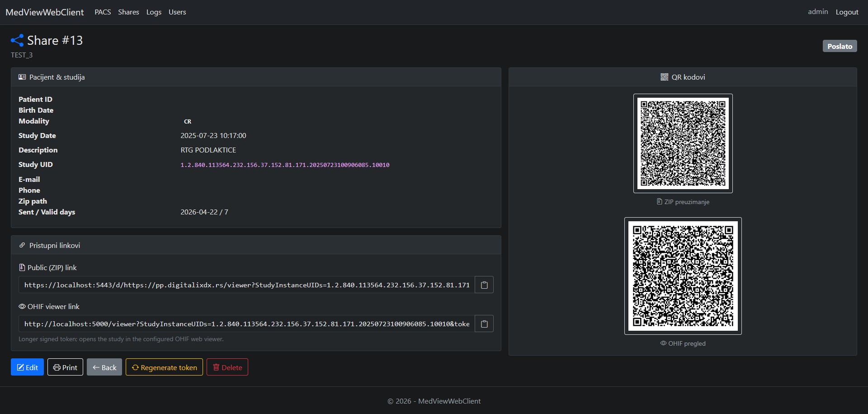Screen dimensions: 868x414
Task: Click the MedViewWebClient brand link
Action: tap(45, 12)
